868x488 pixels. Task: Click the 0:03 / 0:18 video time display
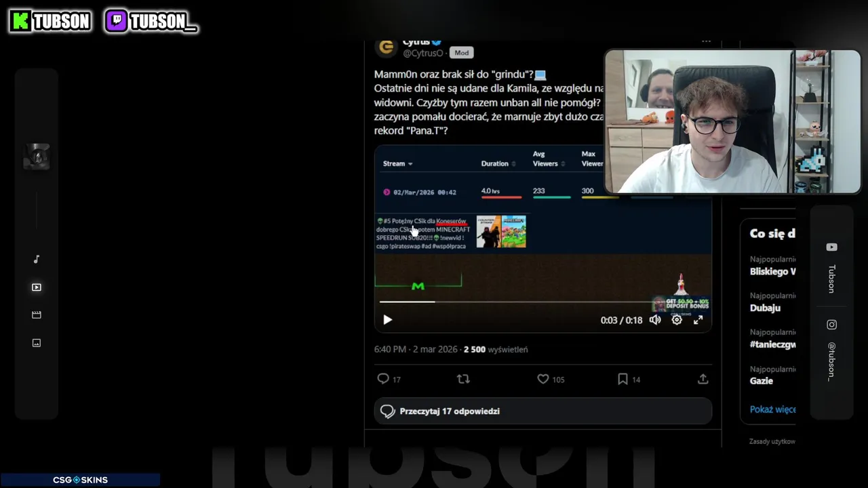point(621,320)
